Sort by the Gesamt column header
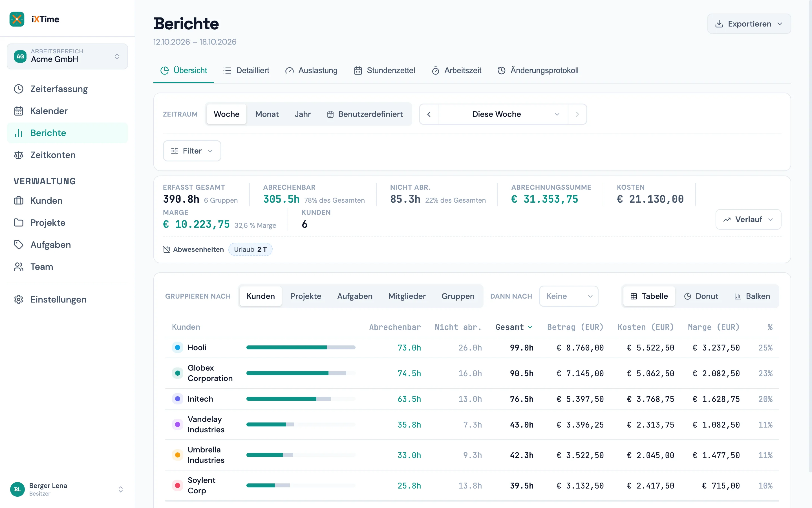812x508 pixels. click(514, 327)
